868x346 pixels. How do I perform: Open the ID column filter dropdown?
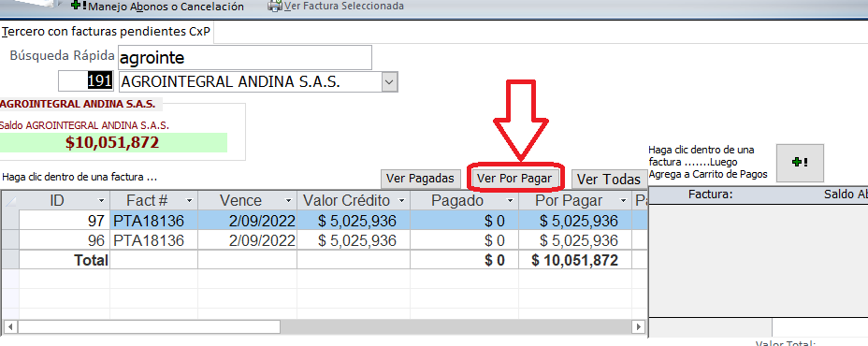(x=101, y=200)
